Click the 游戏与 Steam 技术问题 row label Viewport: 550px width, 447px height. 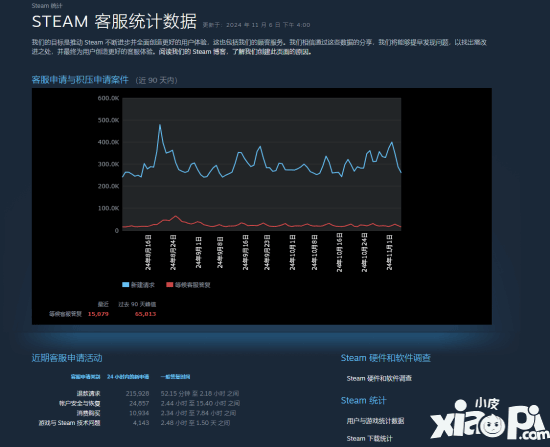pos(69,423)
